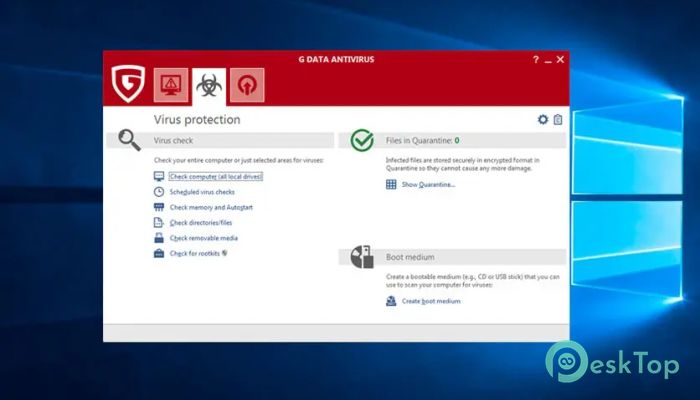Image resolution: width=700 pixels, height=400 pixels.
Task: Click the Files in Quarantine header
Action: [x=452, y=140]
